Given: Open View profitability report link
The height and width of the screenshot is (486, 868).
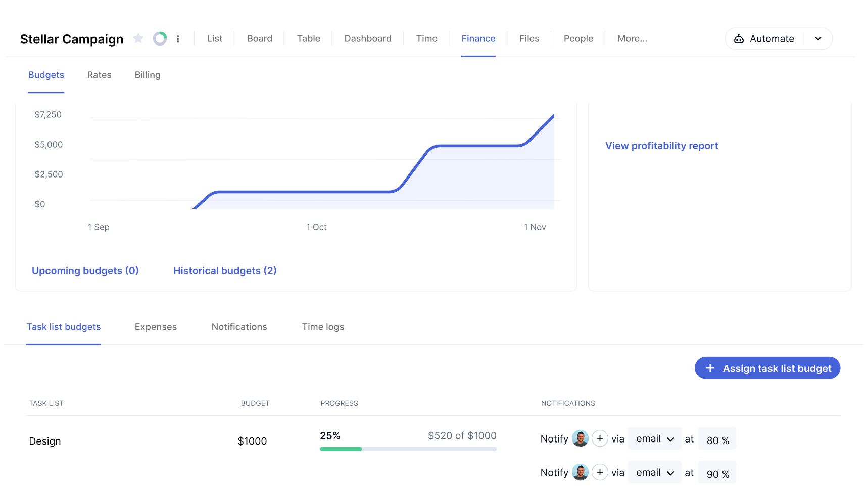Looking at the screenshot, I should [661, 146].
